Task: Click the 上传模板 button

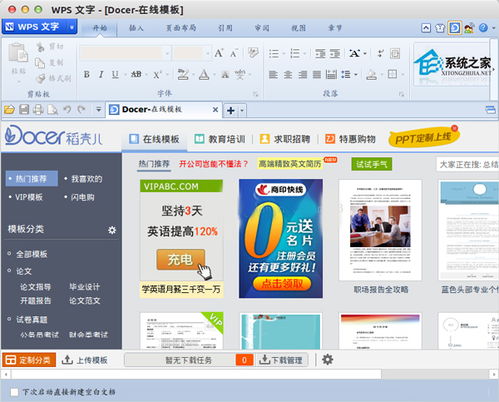Action: (x=85, y=360)
